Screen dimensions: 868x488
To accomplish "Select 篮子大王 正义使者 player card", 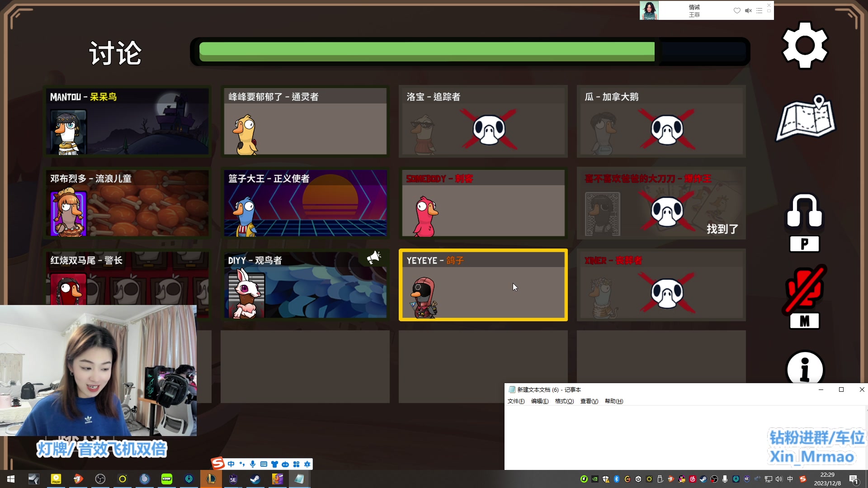I will (x=305, y=203).
